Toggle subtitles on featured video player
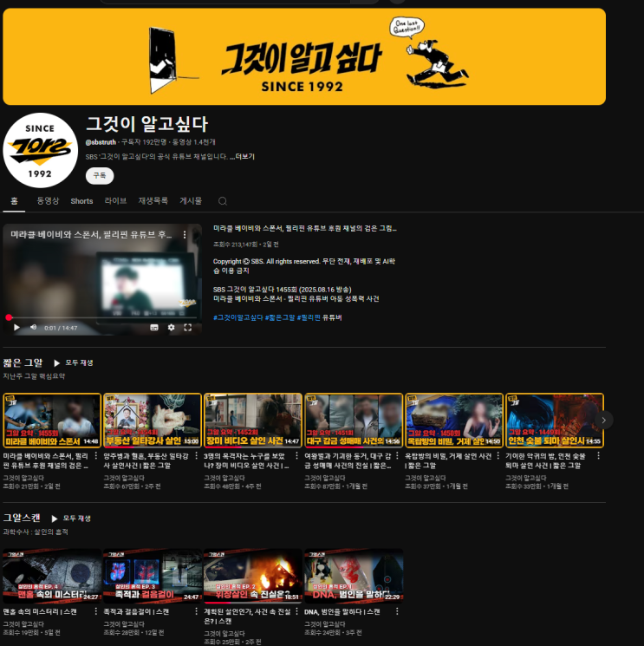 click(154, 328)
